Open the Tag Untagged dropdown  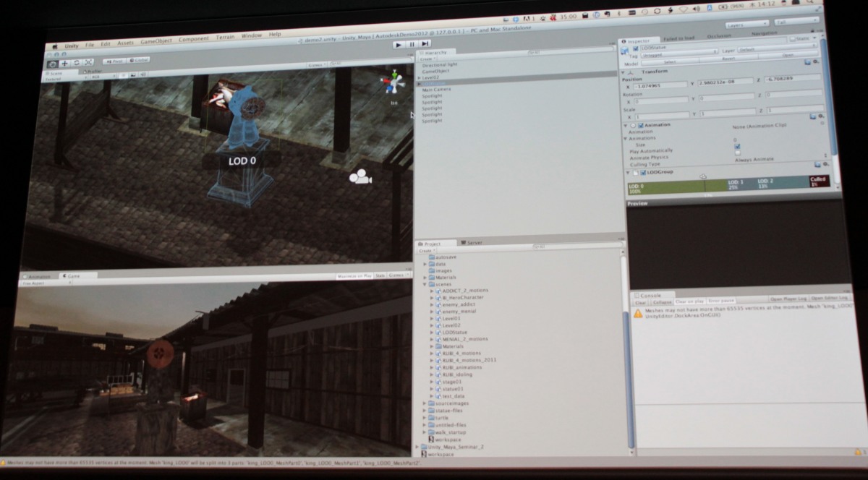(x=679, y=54)
